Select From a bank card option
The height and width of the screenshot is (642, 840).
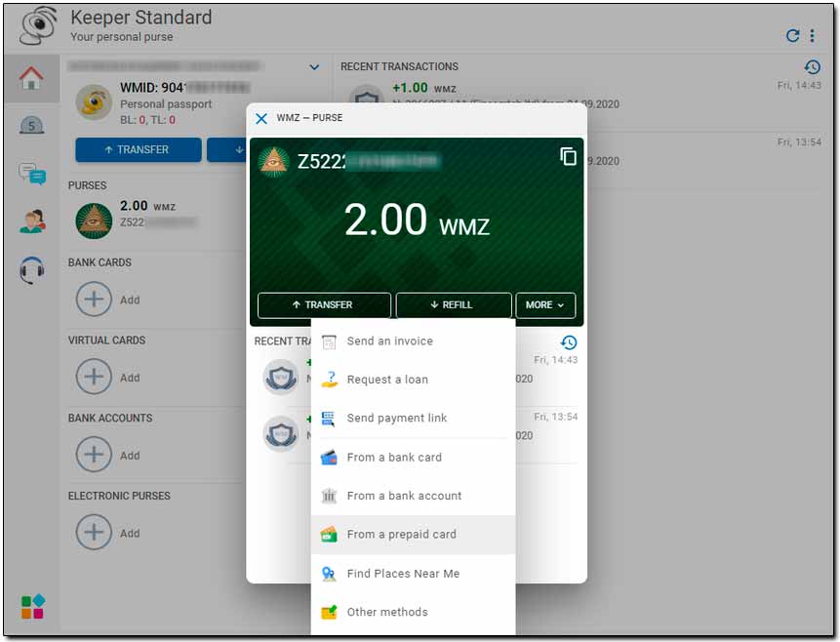point(413,458)
